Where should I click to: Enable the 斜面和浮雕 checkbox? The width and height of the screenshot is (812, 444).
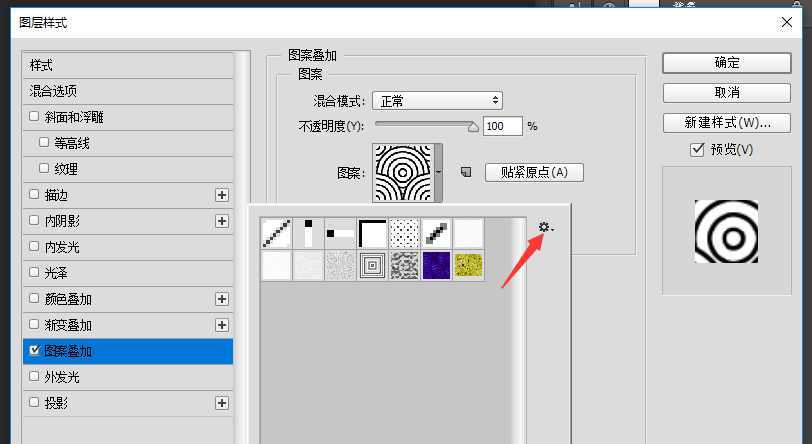pos(34,116)
